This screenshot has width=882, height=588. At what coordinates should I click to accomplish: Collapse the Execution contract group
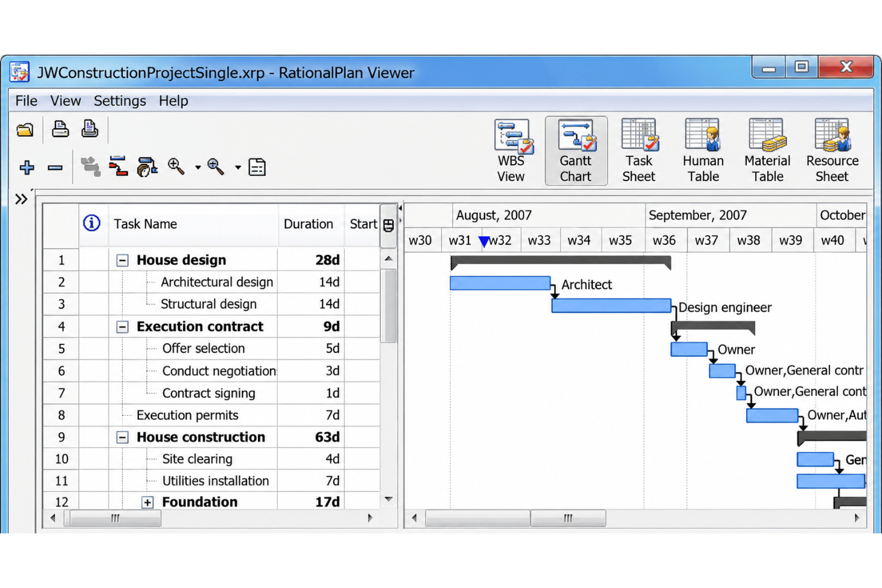122,327
